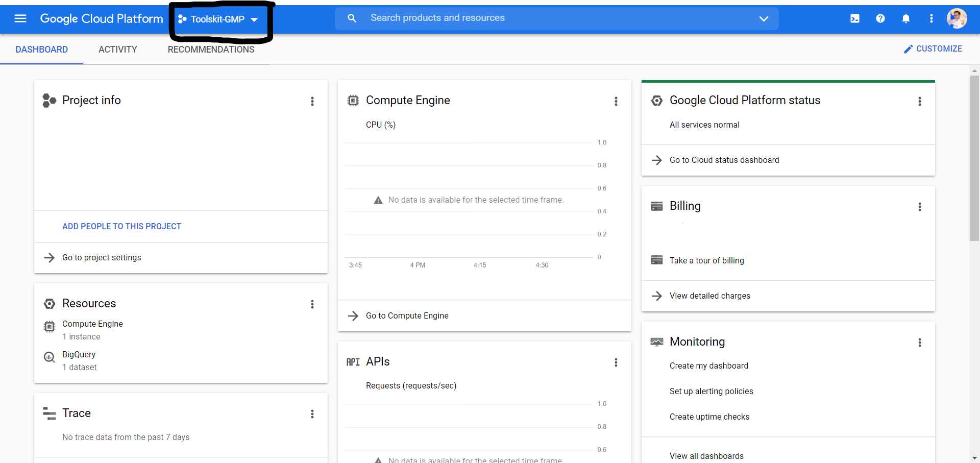The width and height of the screenshot is (980, 463).
Task: Open the Billing card three-dot menu
Action: (x=920, y=207)
